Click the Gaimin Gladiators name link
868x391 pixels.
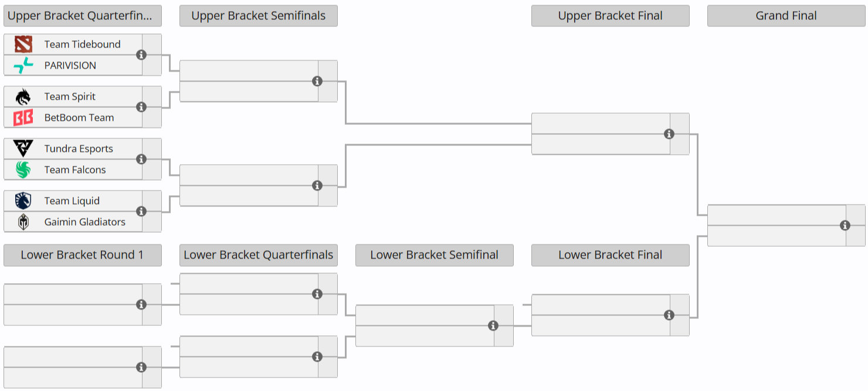[85, 222]
